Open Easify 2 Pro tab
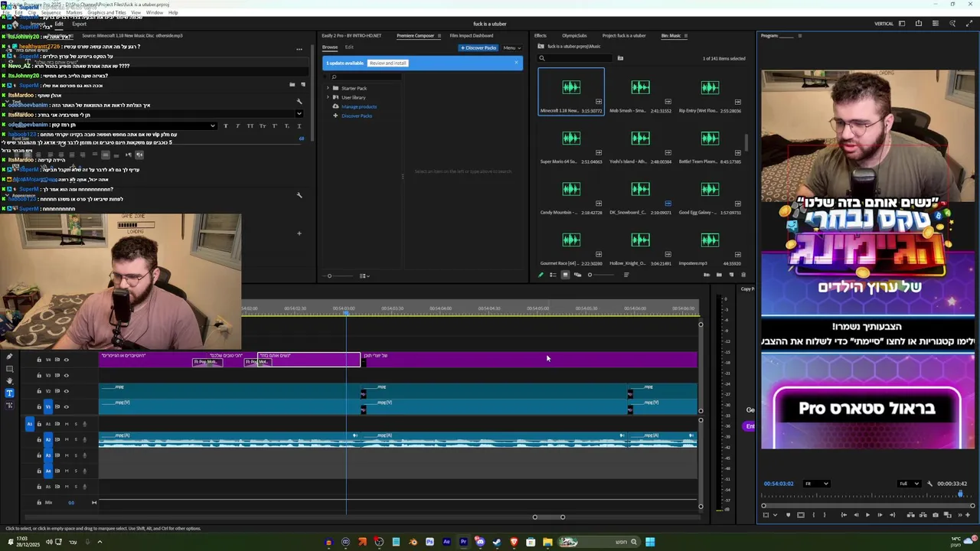 point(351,35)
